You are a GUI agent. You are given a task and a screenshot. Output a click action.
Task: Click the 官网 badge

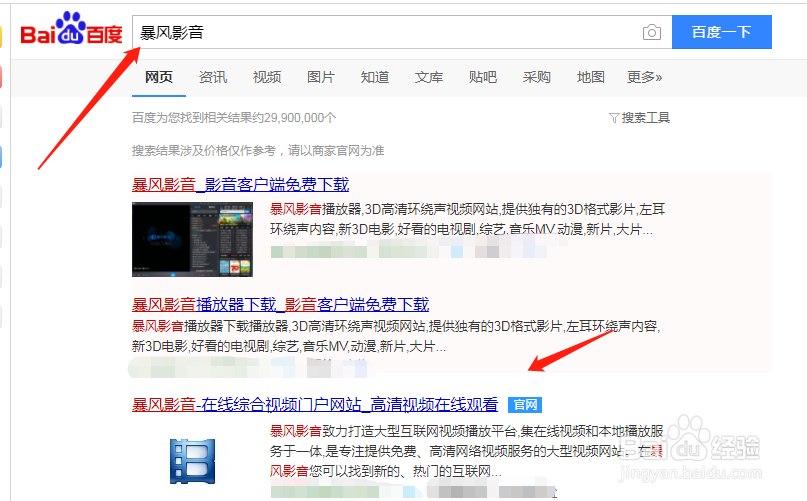click(x=524, y=405)
